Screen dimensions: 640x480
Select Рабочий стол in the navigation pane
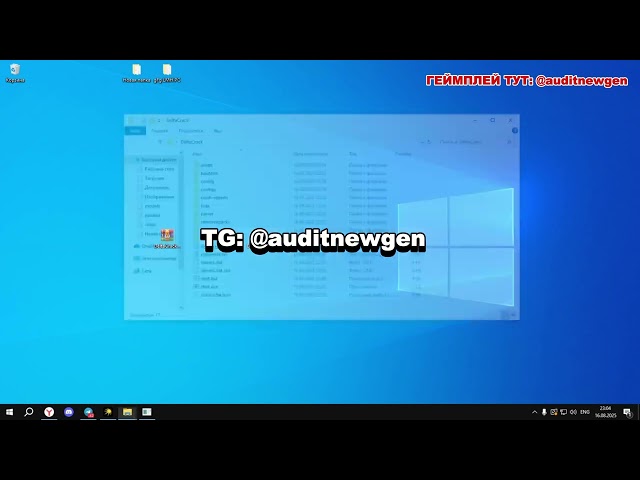[159, 169]
